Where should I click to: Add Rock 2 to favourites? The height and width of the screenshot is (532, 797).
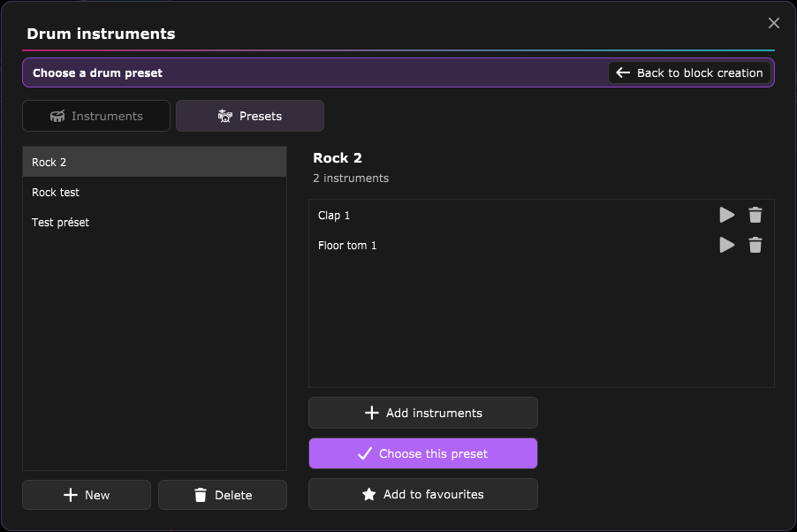click(x=423, y=494)
